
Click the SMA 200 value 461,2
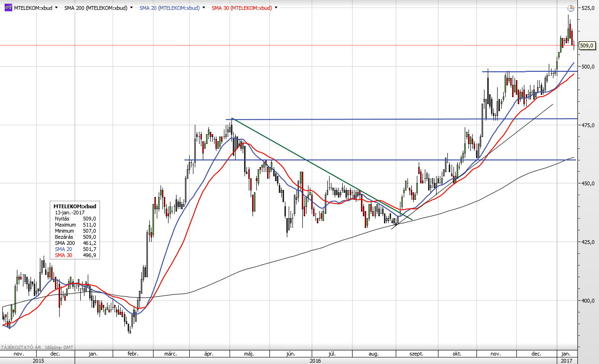click(x=90, y=243)
